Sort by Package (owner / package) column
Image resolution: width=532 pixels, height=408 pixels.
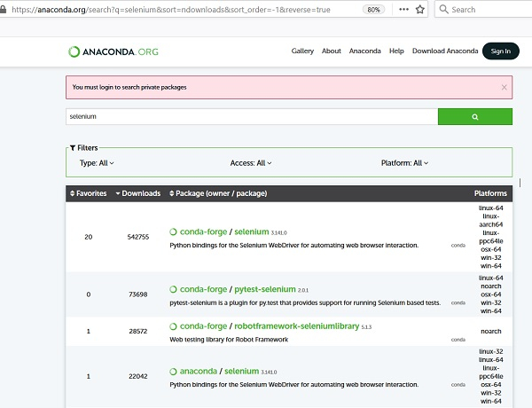coord(218,193)
